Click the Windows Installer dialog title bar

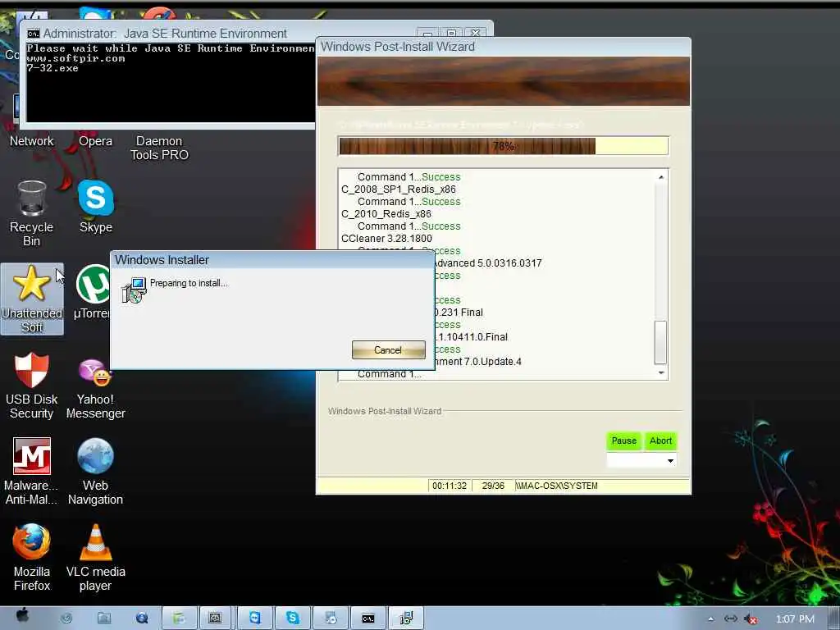point(272,260)
